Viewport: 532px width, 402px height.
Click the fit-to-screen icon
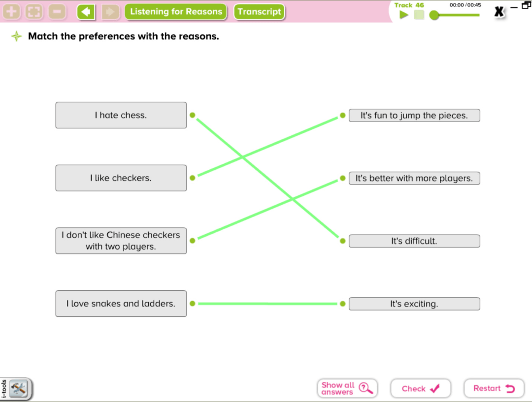tap(34, 12)
